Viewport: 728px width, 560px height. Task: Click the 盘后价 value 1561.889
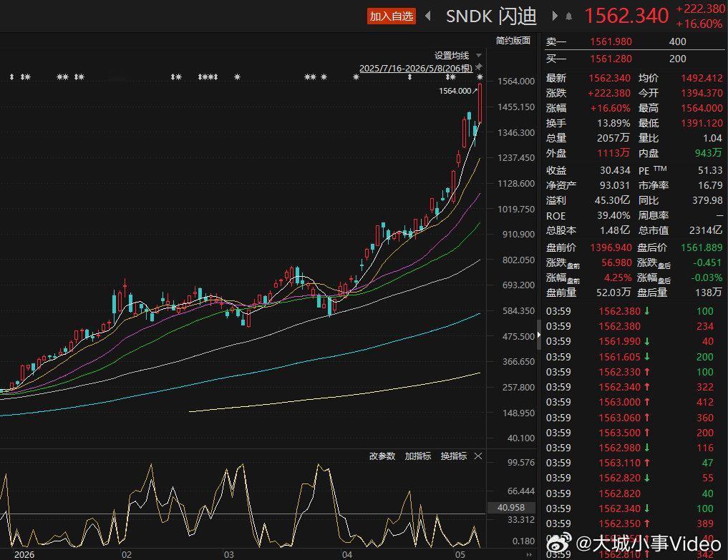pyautogui.click(x=702, y=247)
